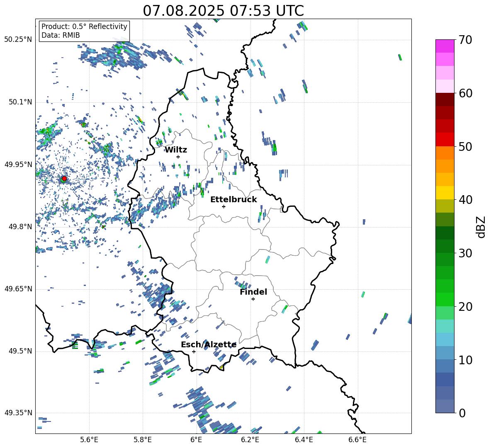Viewport: 491px width, 448px height.
Task: Pick the bright red colorbar swatch above 50
Action: pos(445,140)
